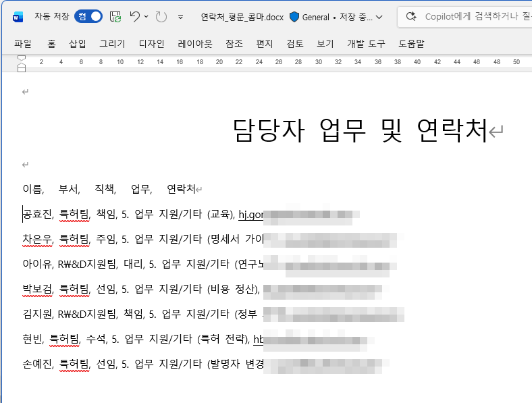Open the 개발 도구 tab
Image resolution: width=532 pixels, height=403 pixels.
pos(366,44)
